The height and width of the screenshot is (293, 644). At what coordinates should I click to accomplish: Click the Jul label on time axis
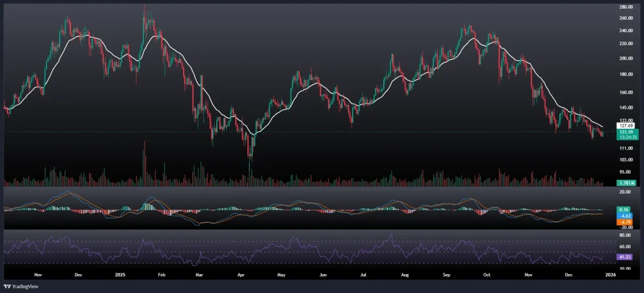pos(364,275)
